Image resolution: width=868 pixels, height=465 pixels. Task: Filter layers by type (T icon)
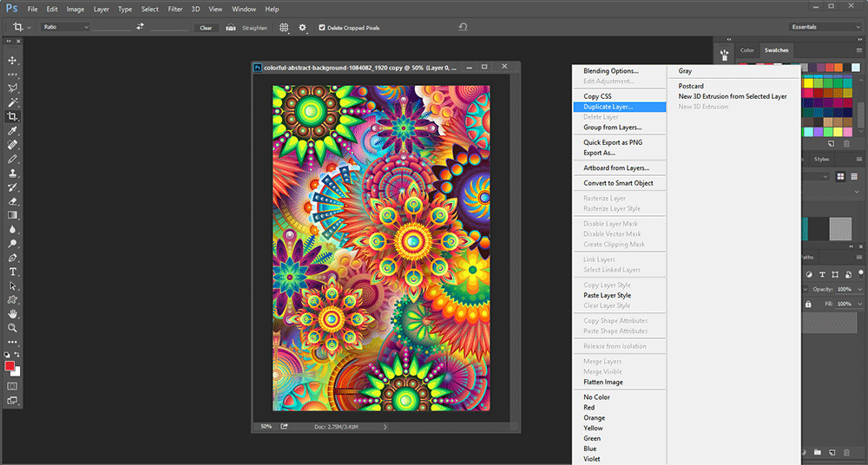pos(822,274)
